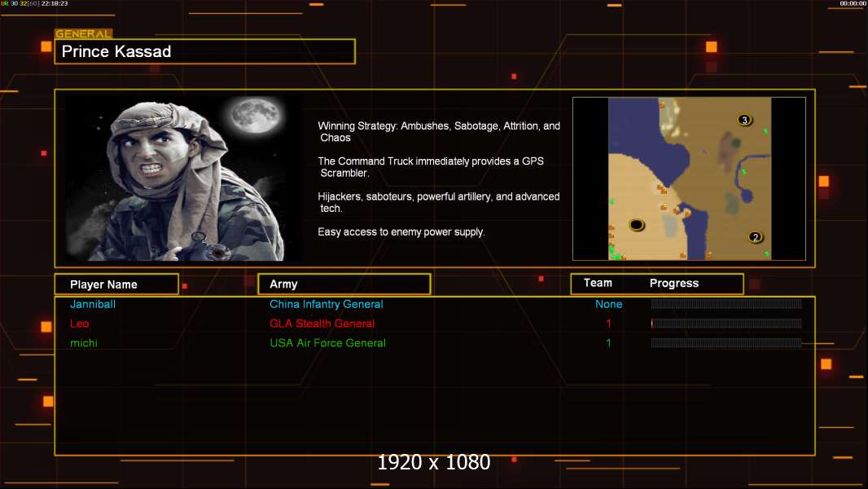This screenshot has height=489, width=868.
Task: Click Janniball's loading progress bar
Action: coord(726,303)
